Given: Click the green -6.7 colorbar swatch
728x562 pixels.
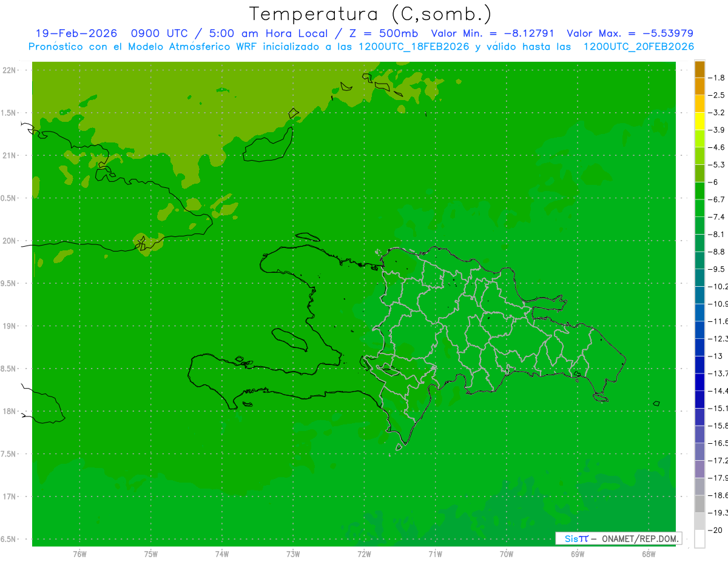Looking at the screenshot, I should pyautogui.click(x=699, y=191).
